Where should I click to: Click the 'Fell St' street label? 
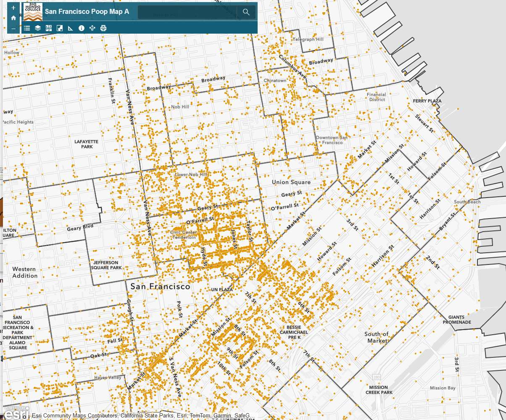[x=115, y=340]
